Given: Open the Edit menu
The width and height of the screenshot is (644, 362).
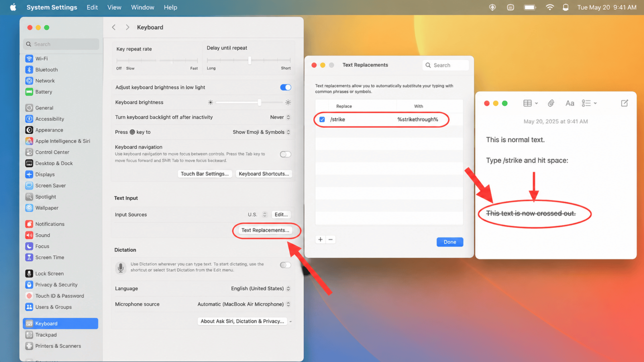Looking at the screenshot, I should click(92, 7).
